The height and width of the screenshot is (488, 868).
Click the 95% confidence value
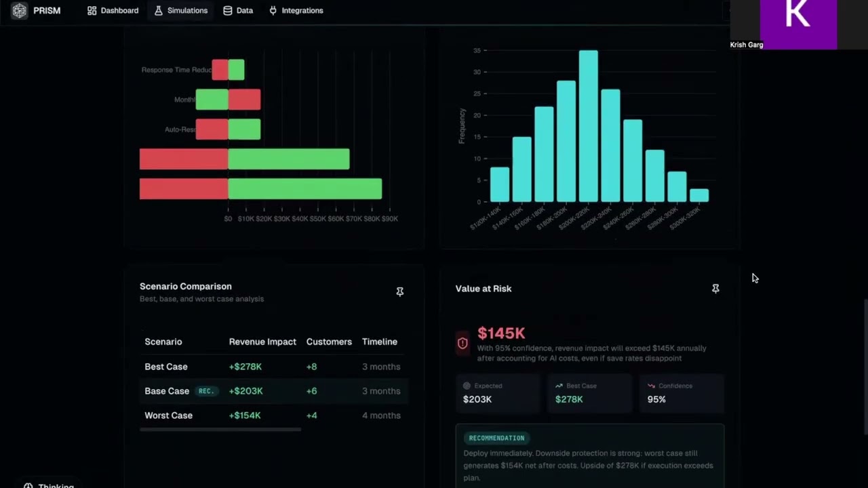[656, 399]
